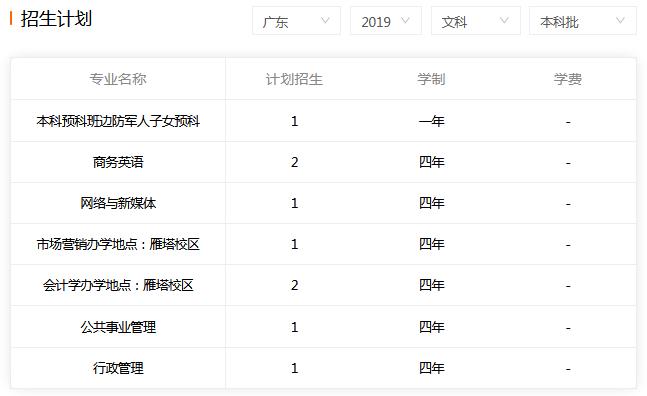Click the chevron arrow beside 2019

pyautogui.click(x=405, y=20)
